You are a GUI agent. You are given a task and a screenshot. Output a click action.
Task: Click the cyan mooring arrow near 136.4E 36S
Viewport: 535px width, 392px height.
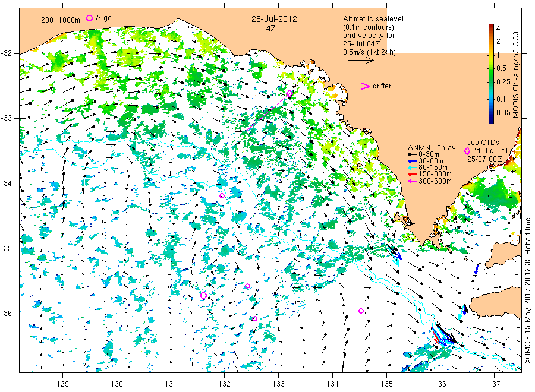[462, 312]
